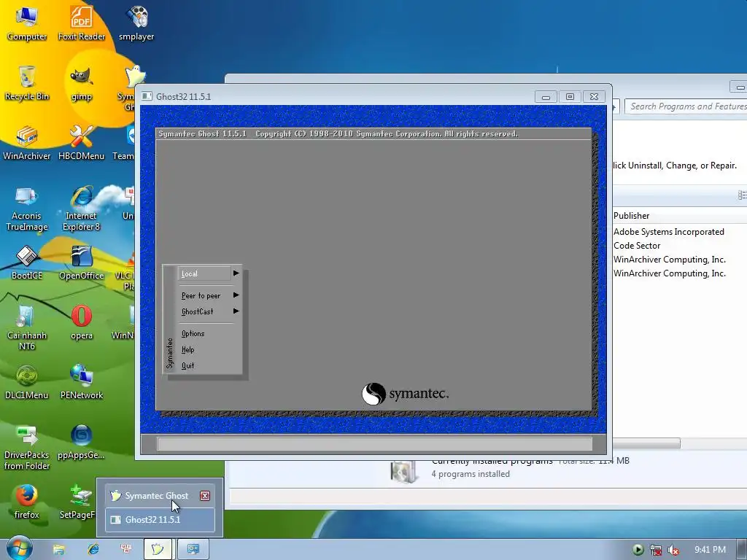The height and width of the screenshot is (560, 747).
Task: Click the Publisher column header
Action: pyautogui.click(x=632, y=216)
